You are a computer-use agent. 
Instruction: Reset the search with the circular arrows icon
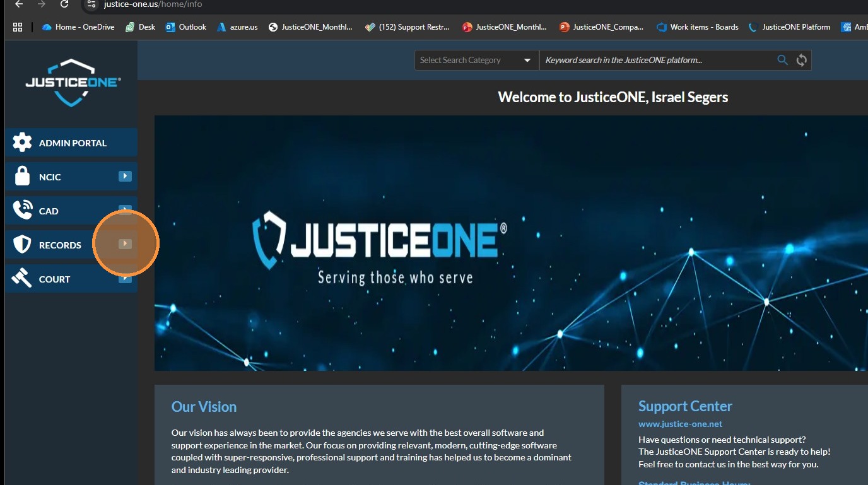(x=801, y=60)
